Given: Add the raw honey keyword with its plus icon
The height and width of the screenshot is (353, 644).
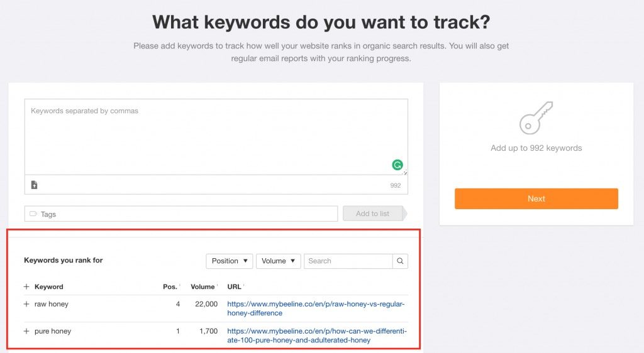Looking at the screenshot, I should (26, 304).
